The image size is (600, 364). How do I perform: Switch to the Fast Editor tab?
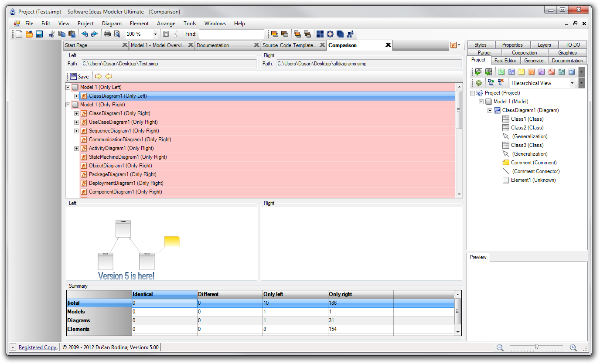[x=505, y=61]
